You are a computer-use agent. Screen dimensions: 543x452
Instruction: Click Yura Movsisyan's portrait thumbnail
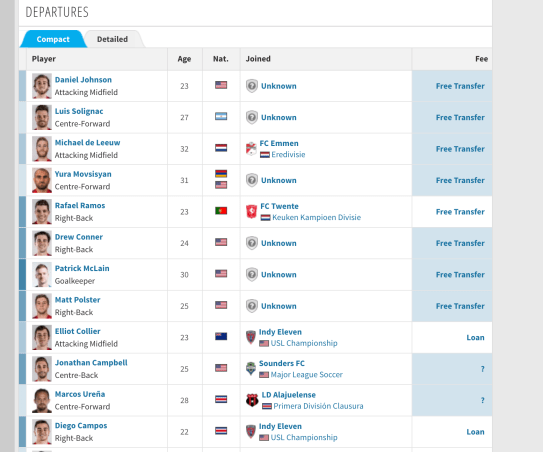pyautogui.click(x=42, y=180)
